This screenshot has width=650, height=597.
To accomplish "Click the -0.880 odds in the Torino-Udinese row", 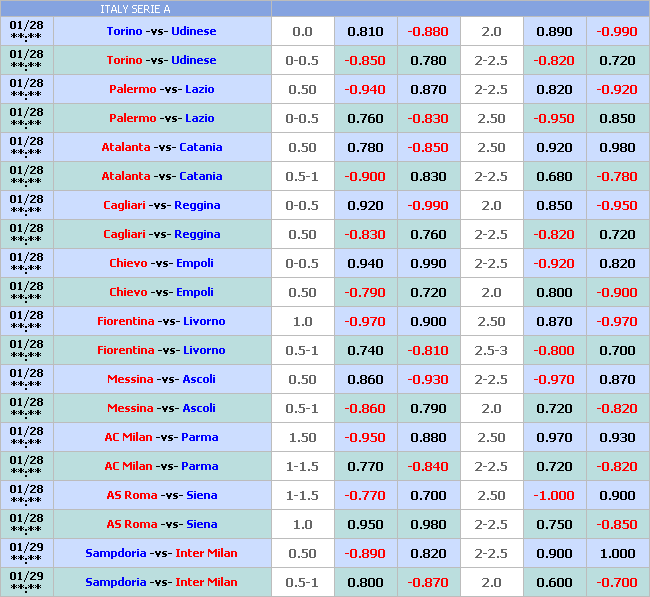I will click(x=428, y=31).
